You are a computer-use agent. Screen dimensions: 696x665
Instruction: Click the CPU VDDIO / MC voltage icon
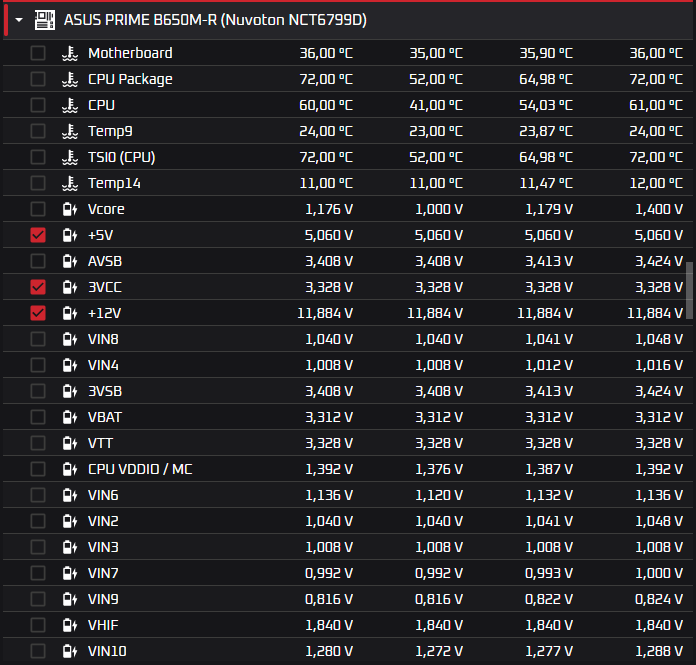70,469
